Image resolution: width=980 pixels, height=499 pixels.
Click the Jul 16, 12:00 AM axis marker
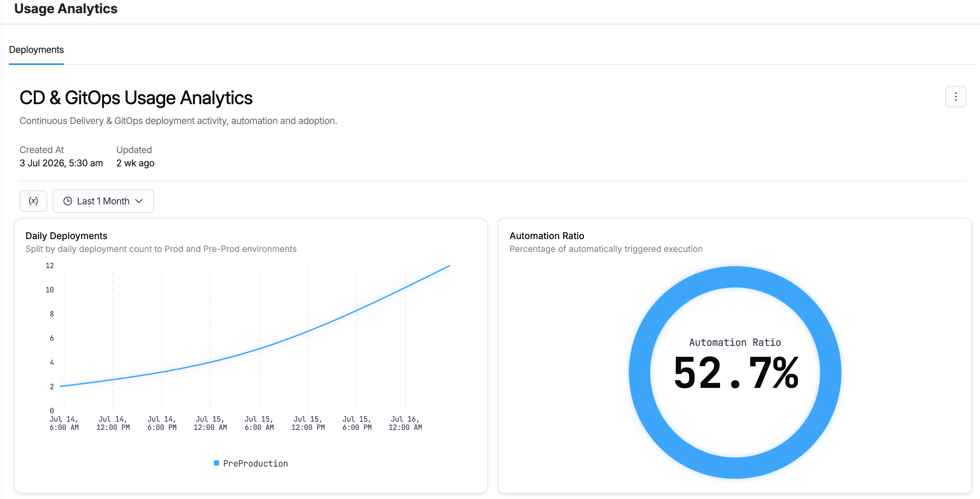coord(405,423)
